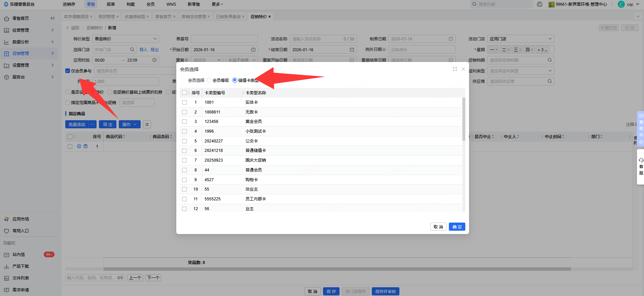The height and width of the screenshot is (296, 644).
Task: Click the 需求申请 icon
Action: (x=6, y=290)
